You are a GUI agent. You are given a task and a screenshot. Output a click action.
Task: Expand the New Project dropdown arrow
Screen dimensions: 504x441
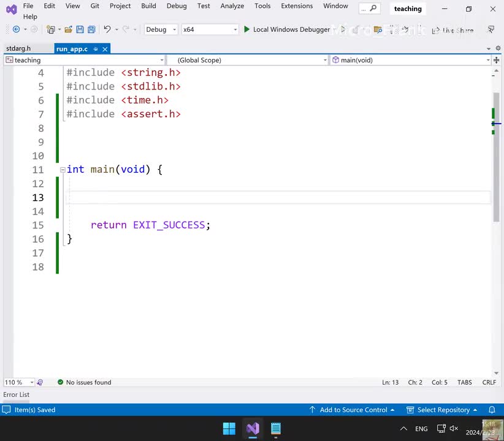[59, 30]
